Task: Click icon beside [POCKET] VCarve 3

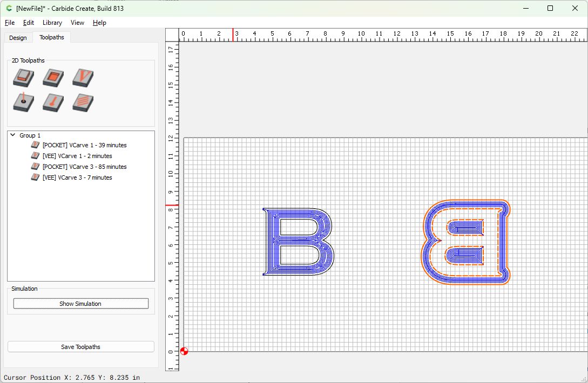Action: click(35, 166)
